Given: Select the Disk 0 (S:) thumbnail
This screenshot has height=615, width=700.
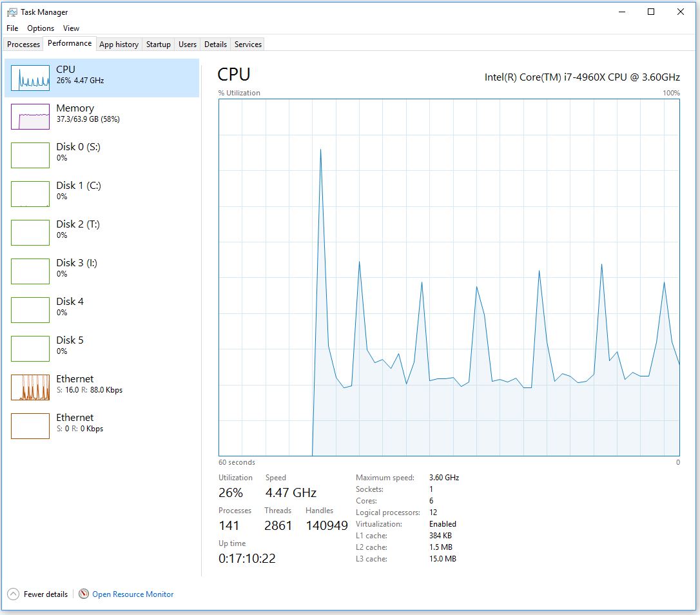Looking at the screenshot, I should [30, 155].
